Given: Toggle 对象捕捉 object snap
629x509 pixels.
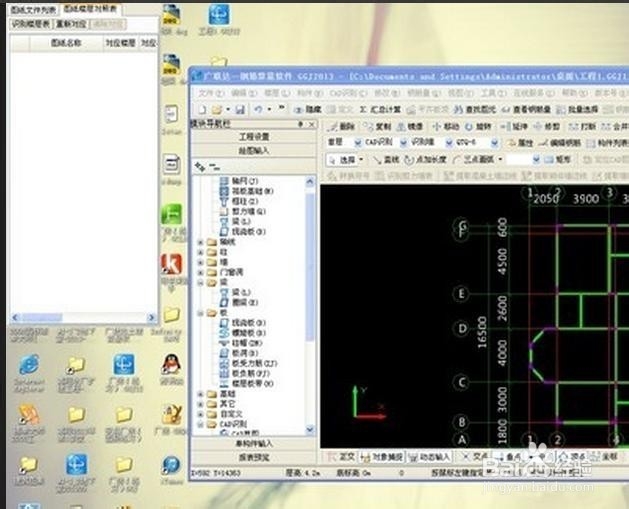Looking at the screenshot, I should tap(382, 456).
